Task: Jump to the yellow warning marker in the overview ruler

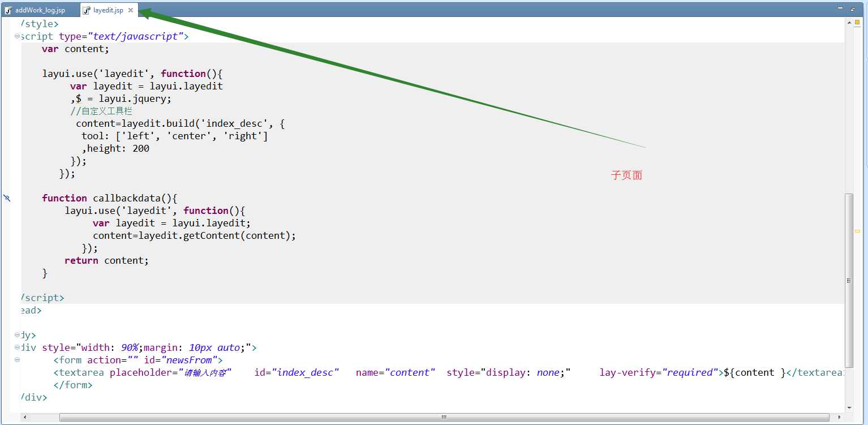Action: pyautogui.click(x=857, y=231)
